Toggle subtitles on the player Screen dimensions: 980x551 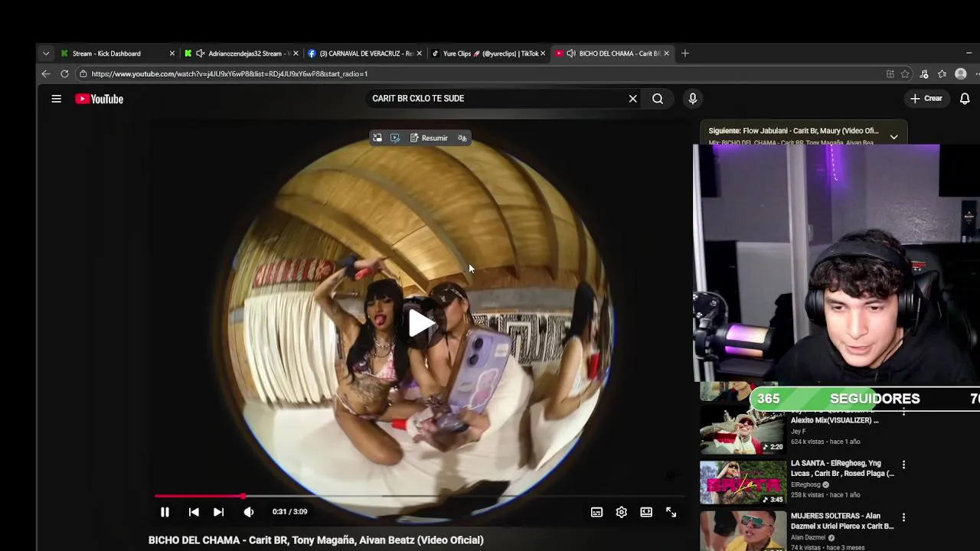pyautogui.click(x=596, y=512)
